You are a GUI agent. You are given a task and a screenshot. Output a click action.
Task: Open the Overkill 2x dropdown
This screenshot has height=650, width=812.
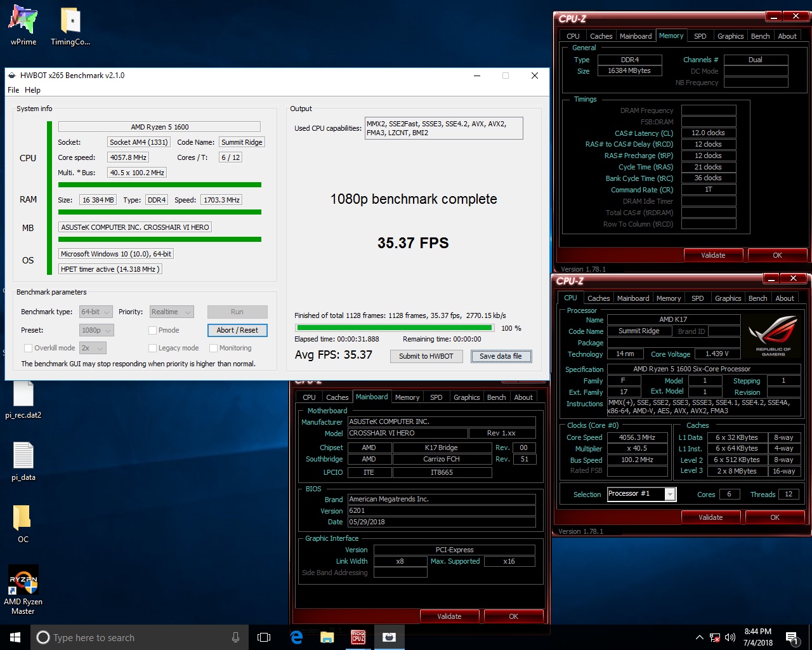tap(93, 348)
